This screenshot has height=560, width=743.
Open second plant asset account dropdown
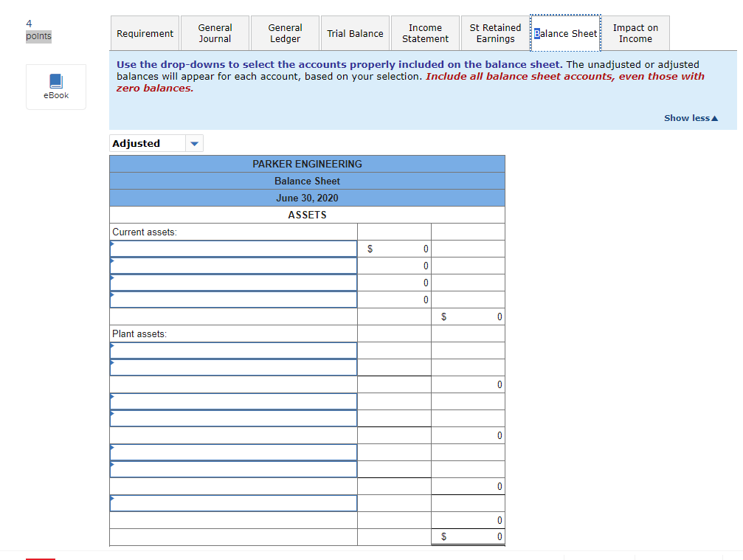coord(234,367)
